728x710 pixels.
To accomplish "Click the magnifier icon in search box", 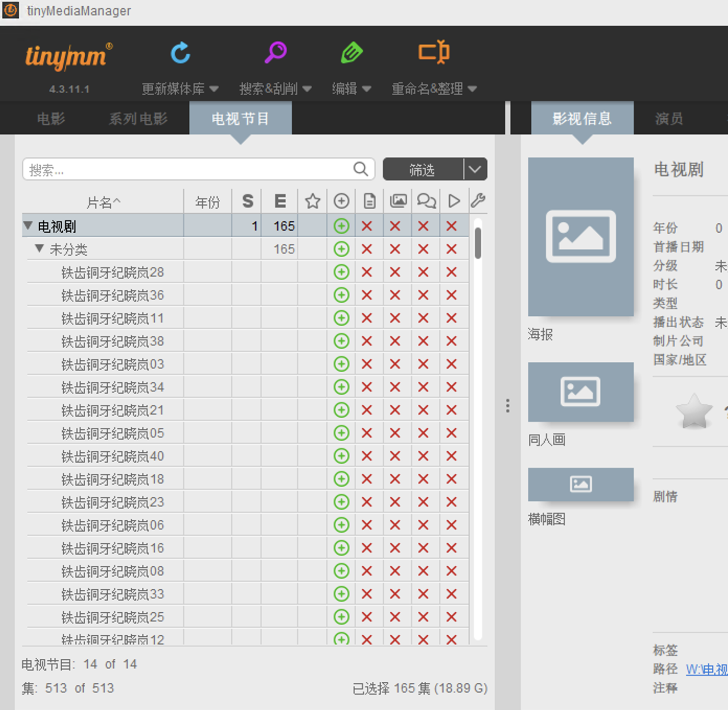I will (x=360, y=169).
